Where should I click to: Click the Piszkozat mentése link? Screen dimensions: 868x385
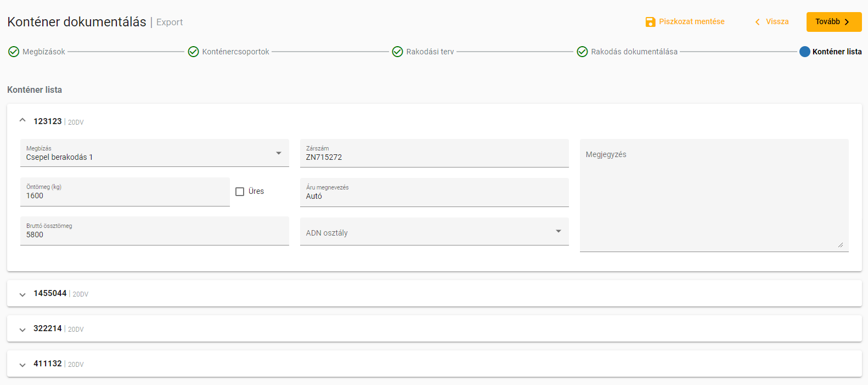[691, 22]
